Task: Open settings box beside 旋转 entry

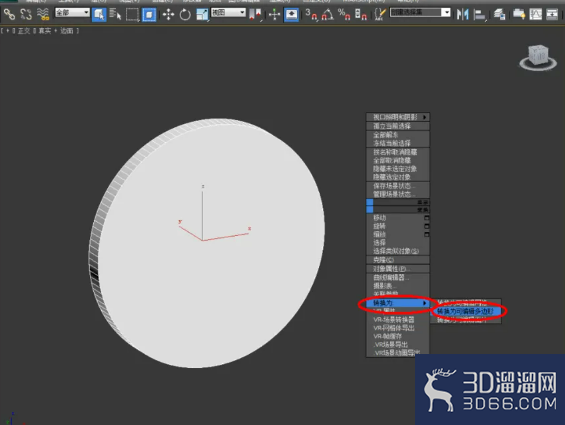Action: (x=427, y=226)
